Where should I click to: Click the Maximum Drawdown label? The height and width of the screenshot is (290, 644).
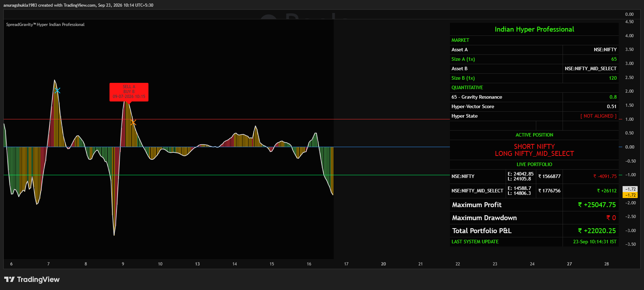(484, 218)
